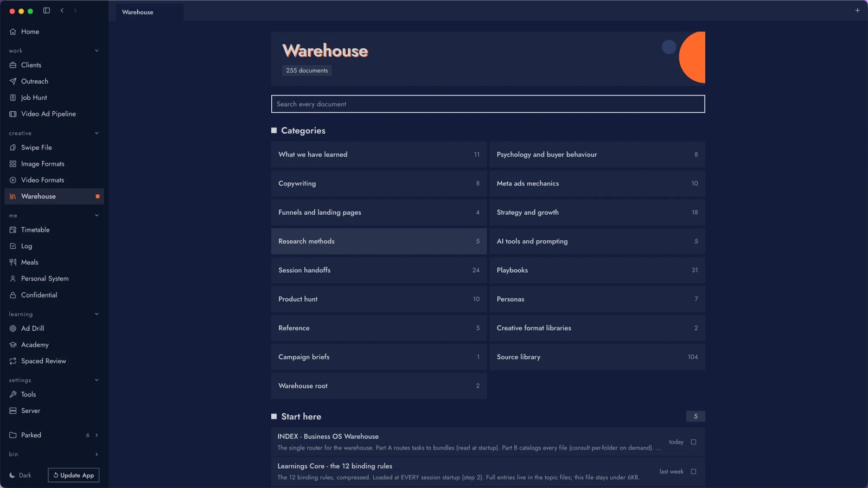The width and height of the screenshot is (868, 488).
Task: Collapse the settings section chevron
Action: (x=97, y=381)
